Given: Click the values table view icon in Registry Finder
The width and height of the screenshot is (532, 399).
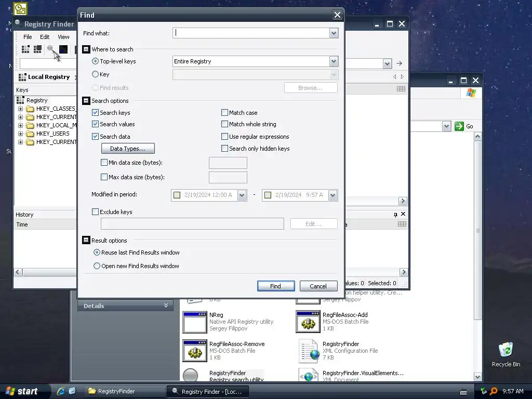Looking at the screenshot, I should pyautogui.click(x=401, y=89).
